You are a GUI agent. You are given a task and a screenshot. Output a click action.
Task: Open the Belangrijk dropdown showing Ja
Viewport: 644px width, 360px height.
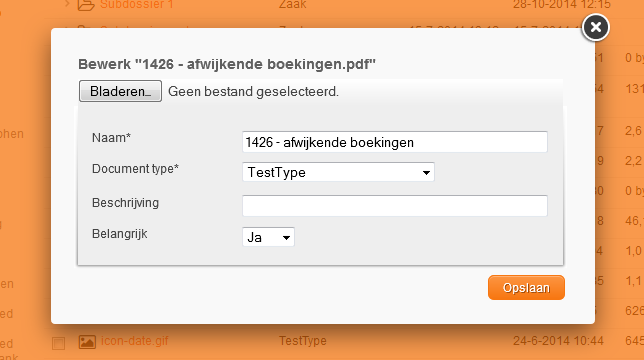tap(268, 237)
